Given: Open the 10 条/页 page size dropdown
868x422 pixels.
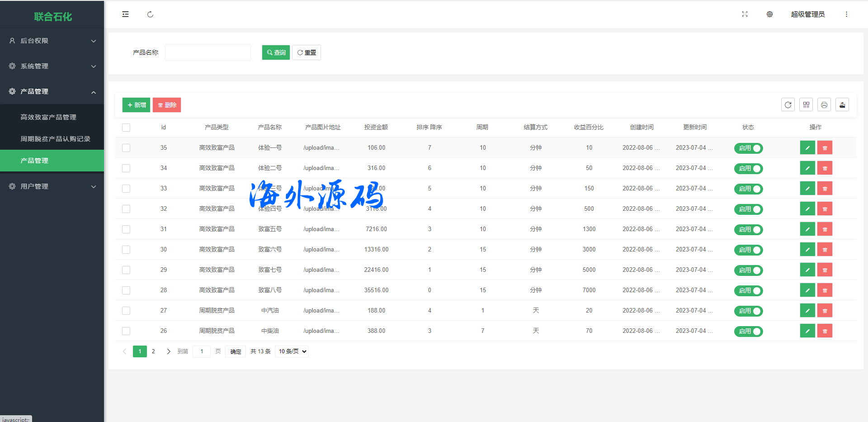Looking at the screenshot, I should [x=292, y=351].
